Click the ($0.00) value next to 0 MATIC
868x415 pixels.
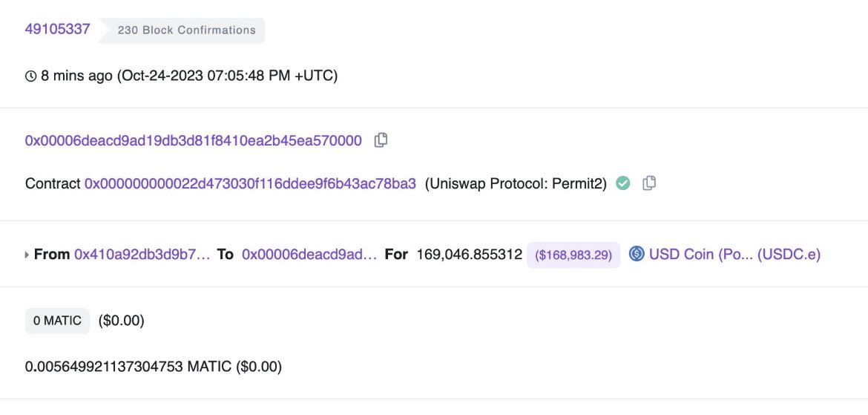(x=121, y=321)
